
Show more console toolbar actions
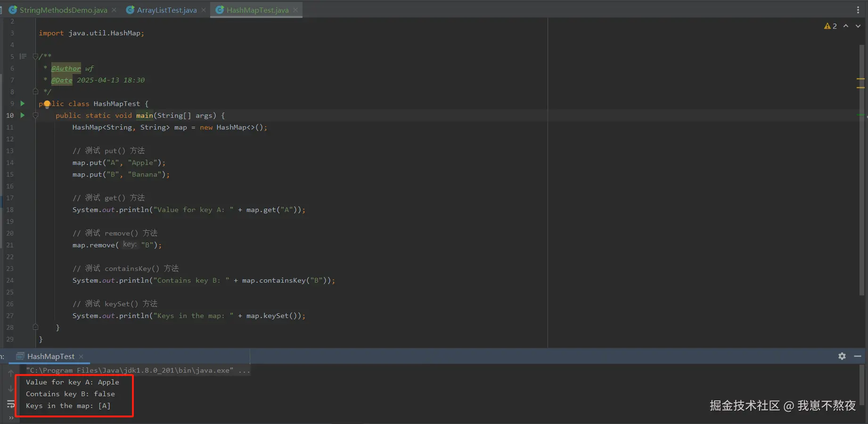pos(11,418)
